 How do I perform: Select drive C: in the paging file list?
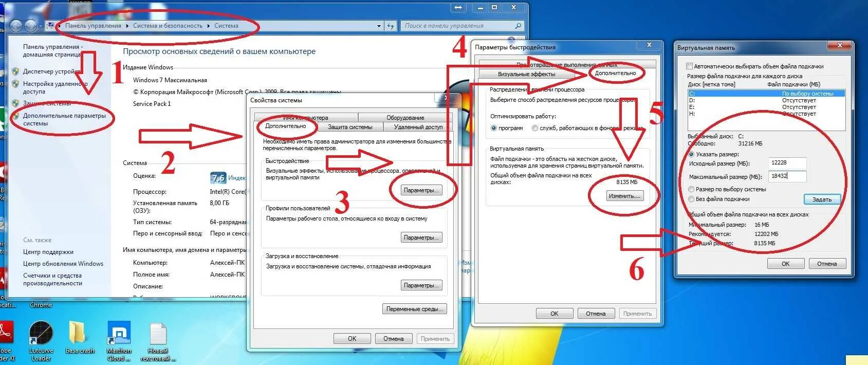[766, 94]
